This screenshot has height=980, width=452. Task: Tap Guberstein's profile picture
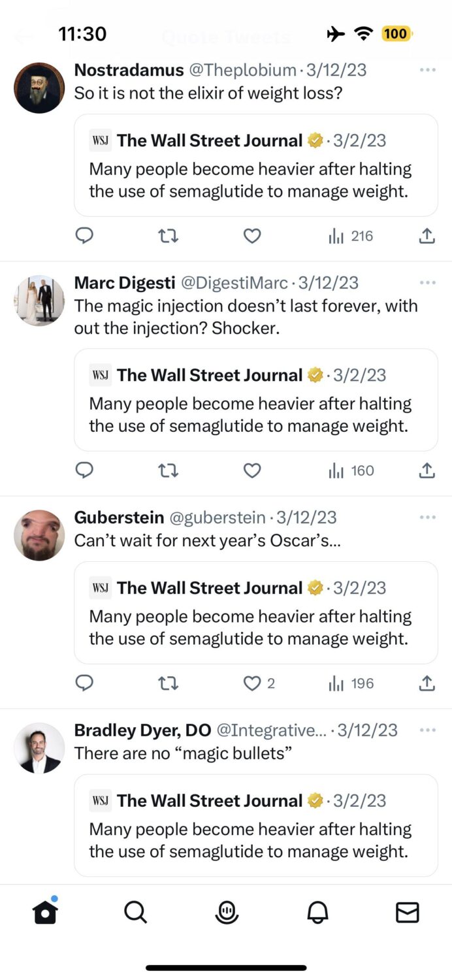click(x=39, y=535)
